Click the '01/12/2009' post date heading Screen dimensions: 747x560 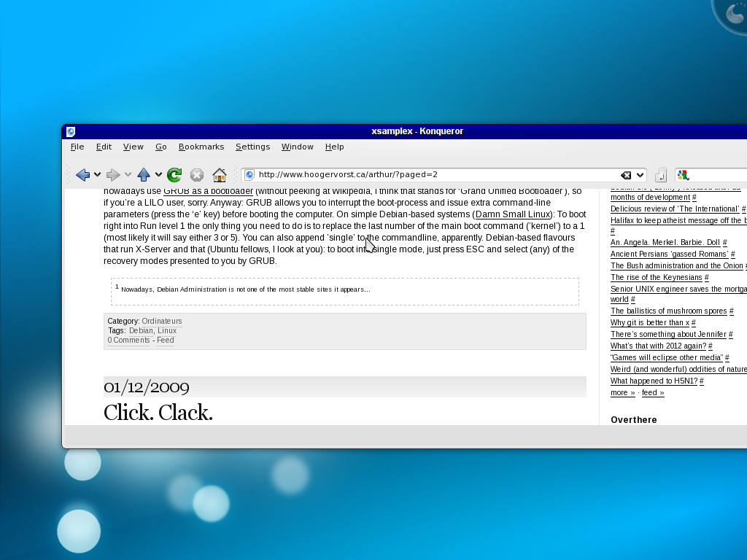146,387
